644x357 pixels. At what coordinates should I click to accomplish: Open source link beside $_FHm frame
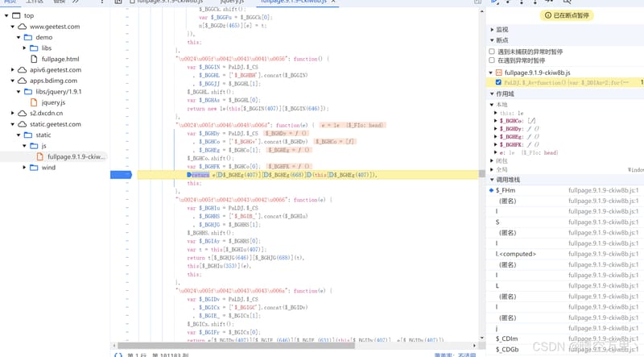(603, 190)
